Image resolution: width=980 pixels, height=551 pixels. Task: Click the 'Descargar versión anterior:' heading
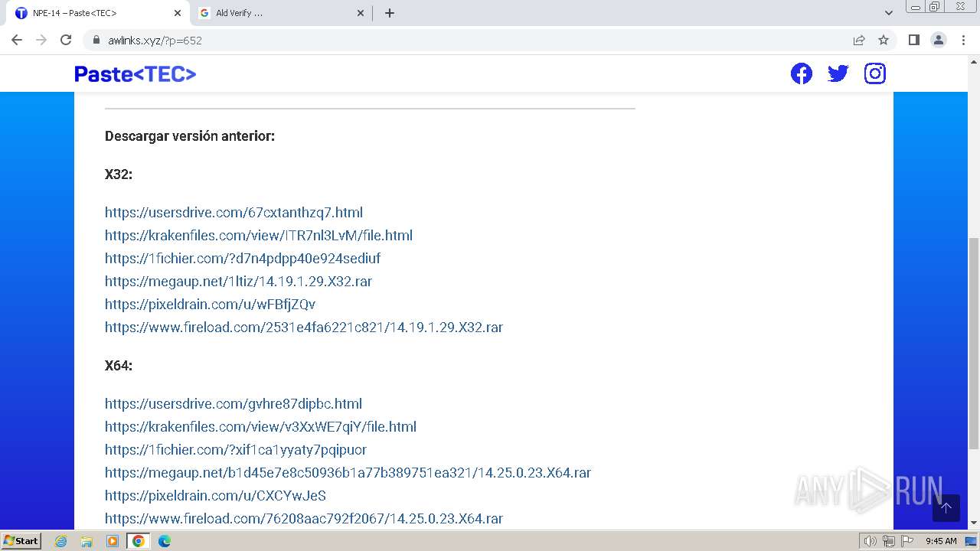190,136
